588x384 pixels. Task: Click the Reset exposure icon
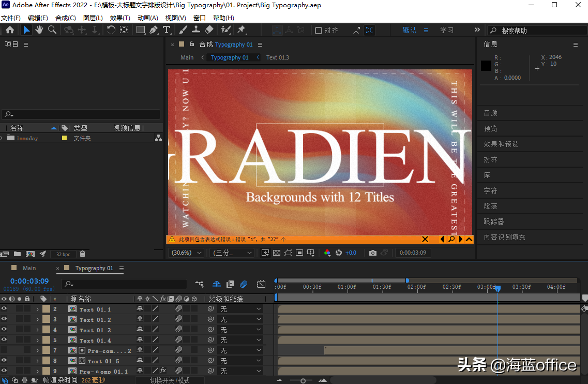(x=339, y=253)
